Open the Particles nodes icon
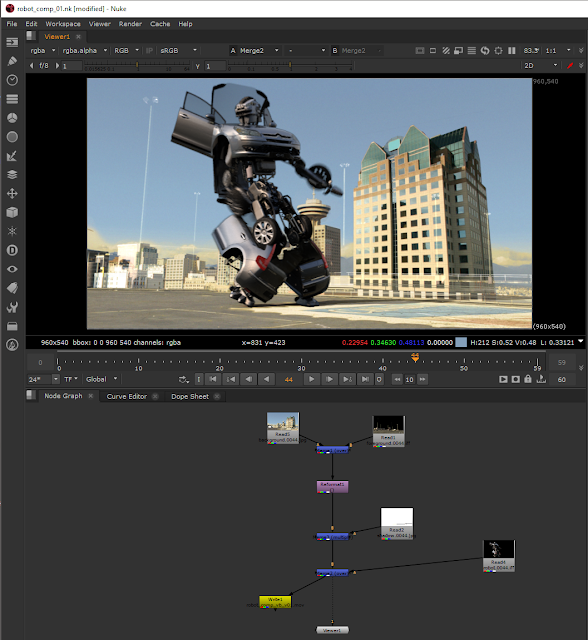The height and width of the screenshot is (640, 588). 12,231
